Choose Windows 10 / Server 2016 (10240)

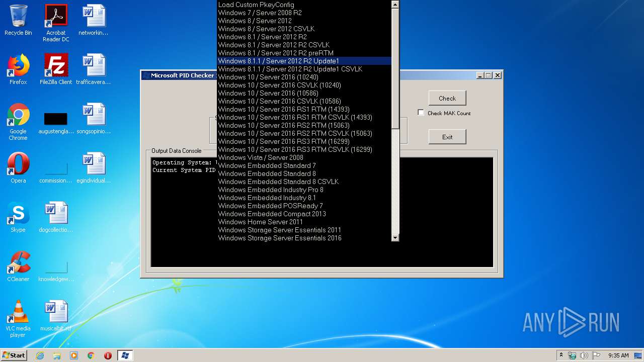304,77
